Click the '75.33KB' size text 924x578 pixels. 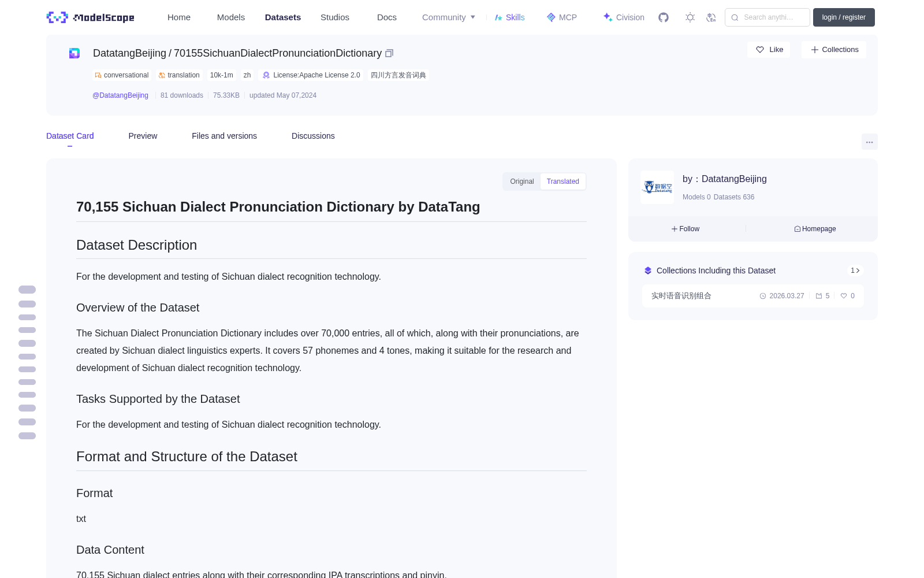[x=226, y=95]
